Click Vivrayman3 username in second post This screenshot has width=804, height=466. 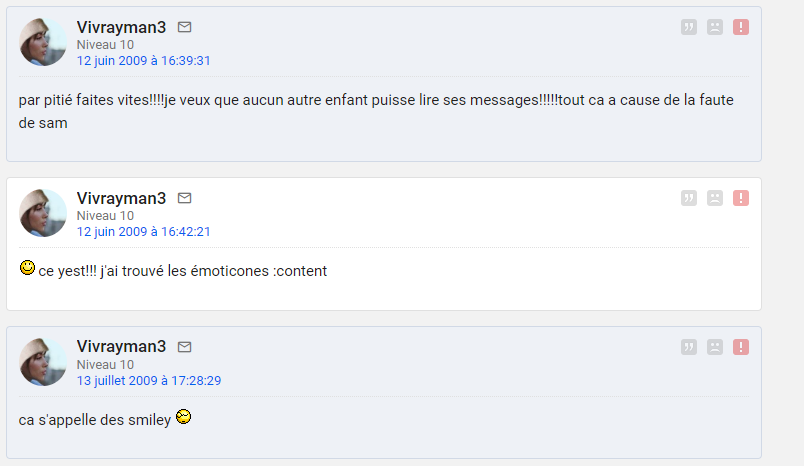tap(121, 198)
